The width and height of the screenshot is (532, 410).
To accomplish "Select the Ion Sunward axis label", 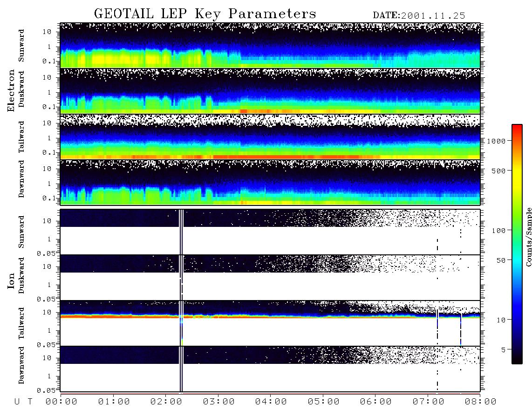I will [21, 232].
